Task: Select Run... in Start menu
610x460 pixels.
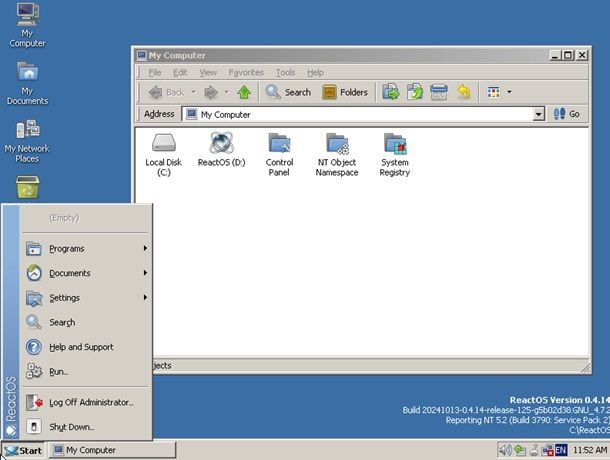Action: [x=86, y=372]
